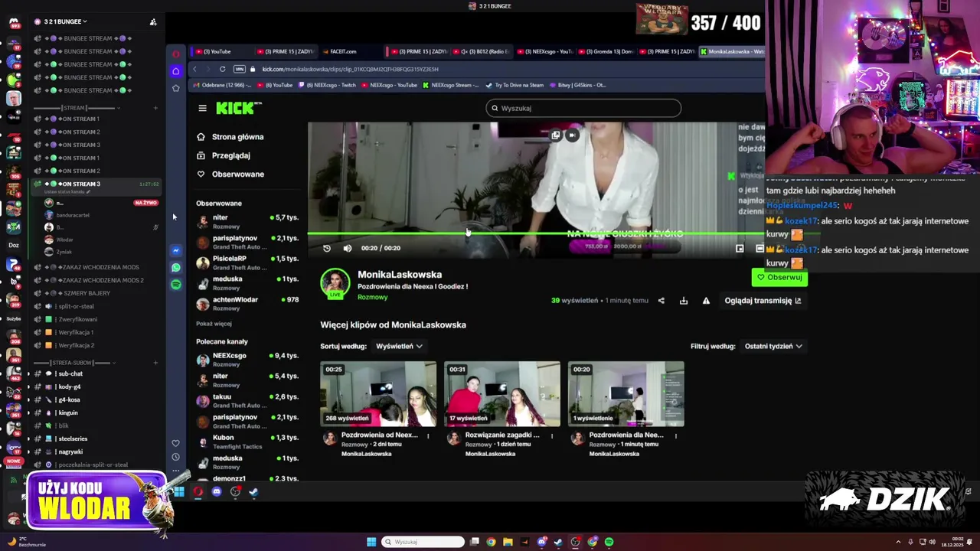The width and height of the screenshot is (980, 551).
Task: Open NEEXcsgo in Polecane kanały
Action: point(247,360)
